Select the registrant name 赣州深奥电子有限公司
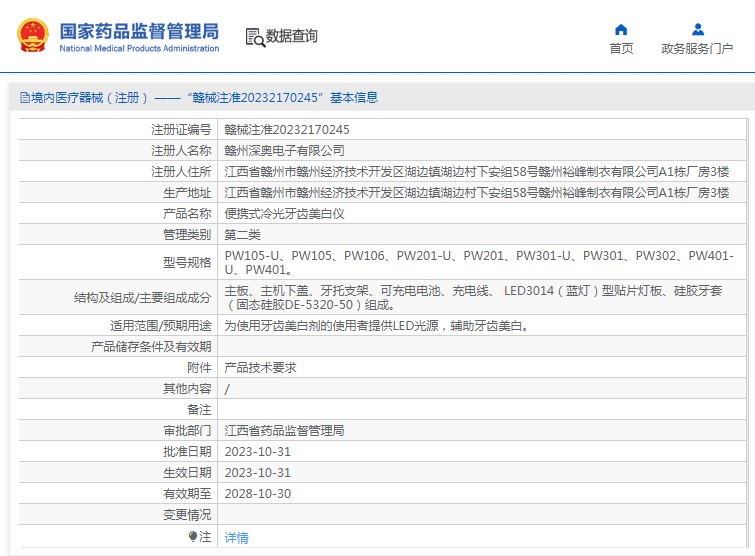The image size is (755, 556). [284, 151]
